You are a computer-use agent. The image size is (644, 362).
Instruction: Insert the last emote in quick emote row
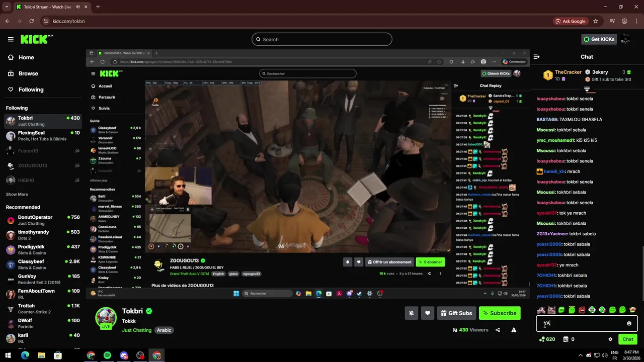633,310
